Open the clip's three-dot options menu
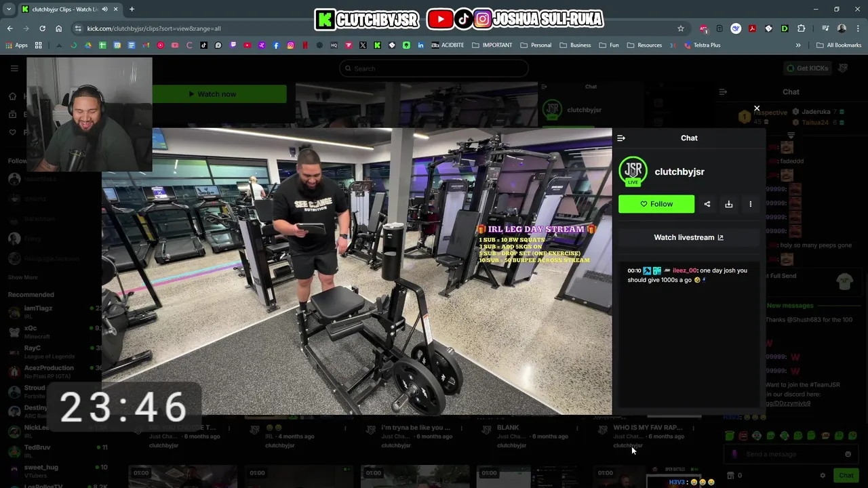Screen dimensions: 868x488 pos(751,204)
